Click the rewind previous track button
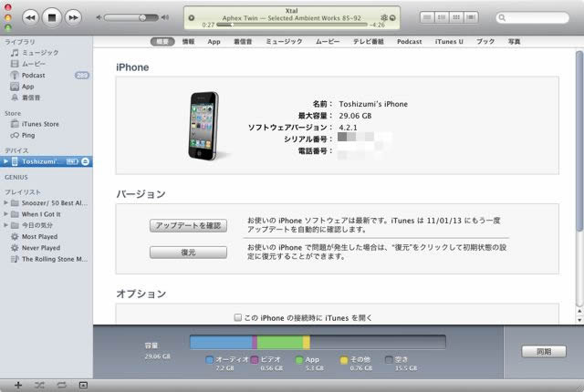Viewport: 584px width, 392px height. pyautogui.click(x=30, y=17)
